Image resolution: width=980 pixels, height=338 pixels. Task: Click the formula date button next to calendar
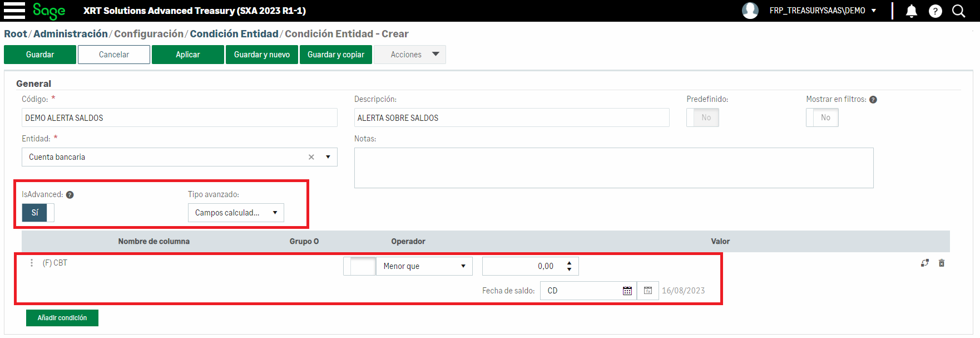coord(648,291)
